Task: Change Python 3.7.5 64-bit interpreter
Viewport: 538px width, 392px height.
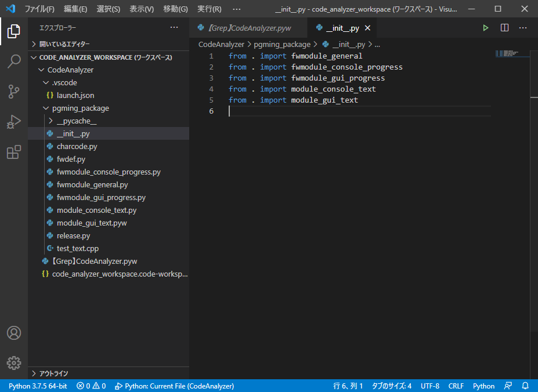Action: coord(38,386)
